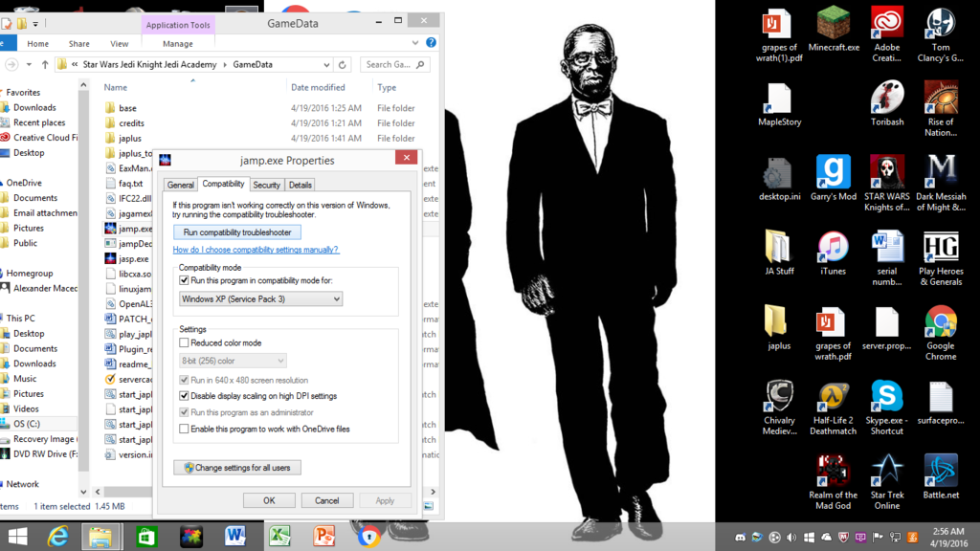Open the Manage ribbon tab
Viewport: 980px width, 551px height.
pos(177,44)
